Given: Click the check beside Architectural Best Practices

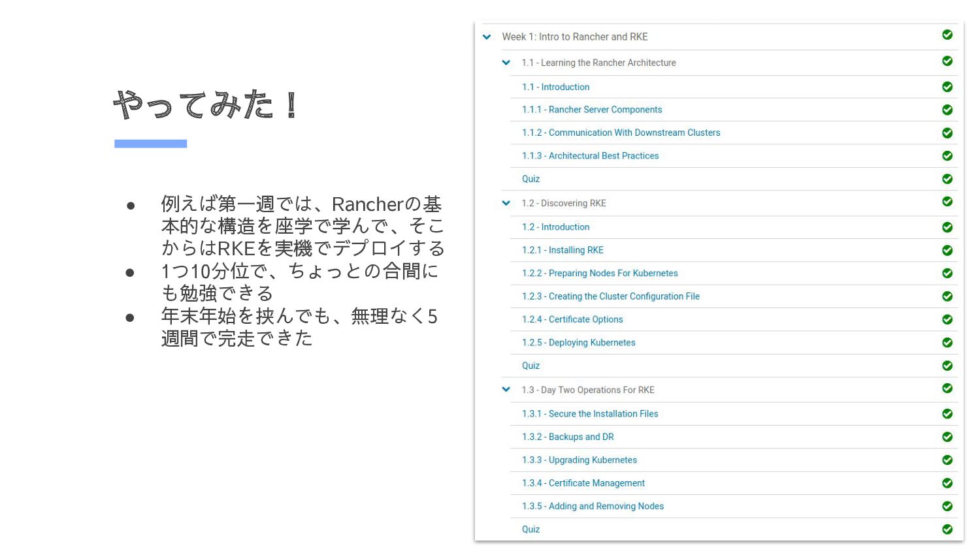Looking at the screenshot, I should [x=947, y=156].
